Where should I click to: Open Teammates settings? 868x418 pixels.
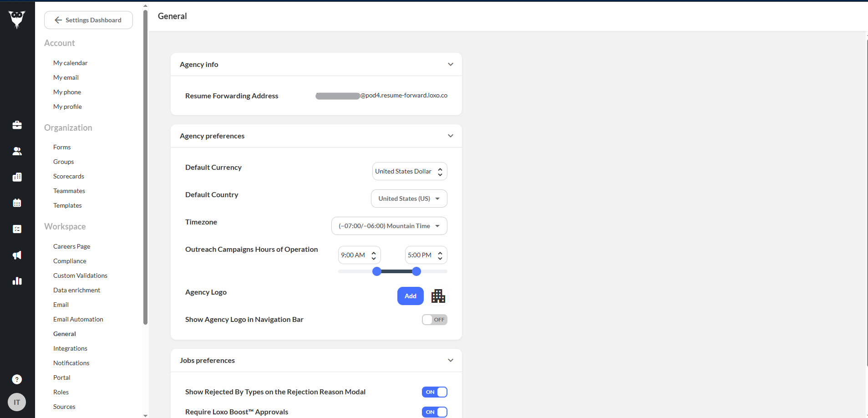click(69, 191)
